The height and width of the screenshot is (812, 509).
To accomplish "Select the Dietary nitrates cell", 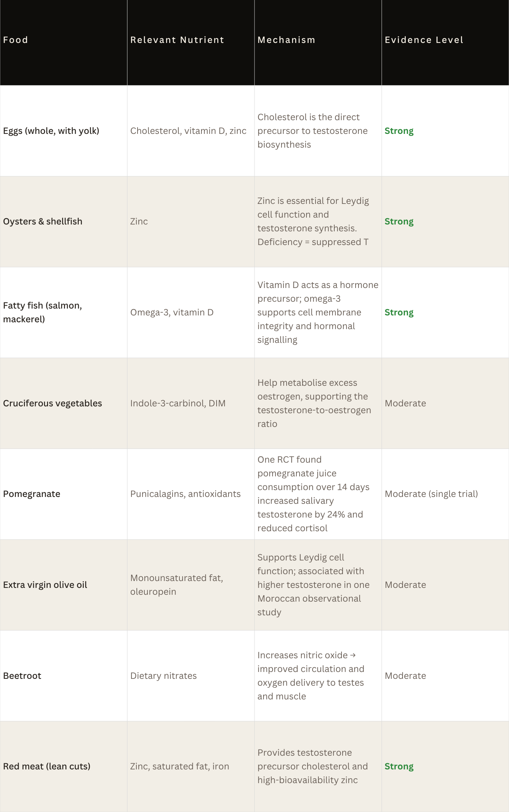I will tap(191, 676).
